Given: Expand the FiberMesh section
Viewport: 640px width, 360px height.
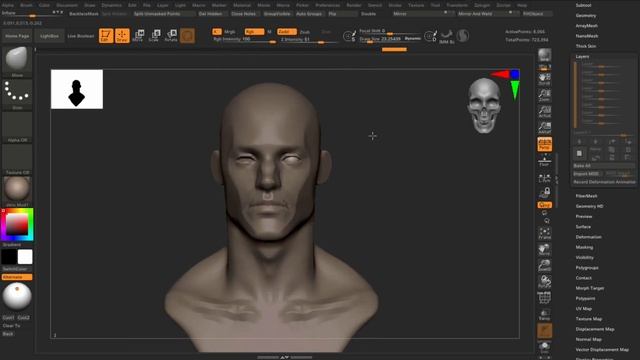Looking at the screenshot, I should pos(587,196).
